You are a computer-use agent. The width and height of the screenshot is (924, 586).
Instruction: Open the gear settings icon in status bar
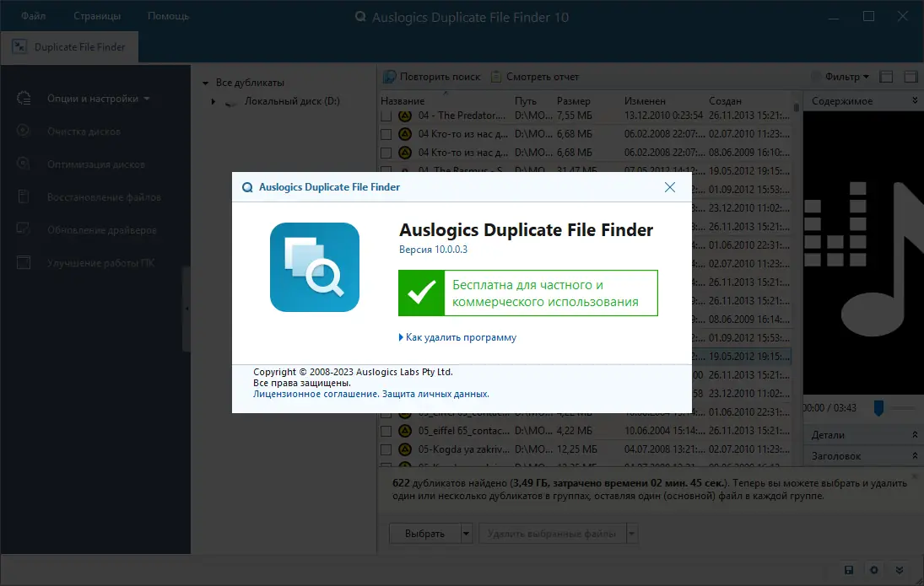(x=874, y=569)
